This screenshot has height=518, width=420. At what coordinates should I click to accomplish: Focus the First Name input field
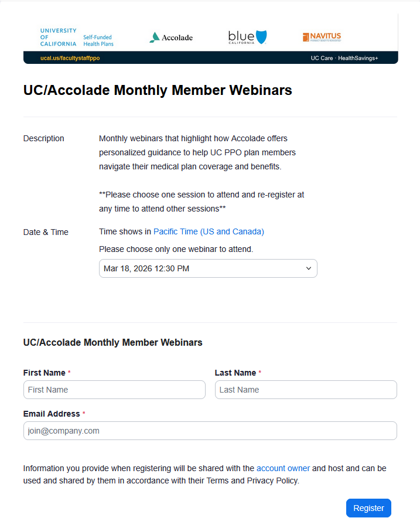[x=114, y=390]
